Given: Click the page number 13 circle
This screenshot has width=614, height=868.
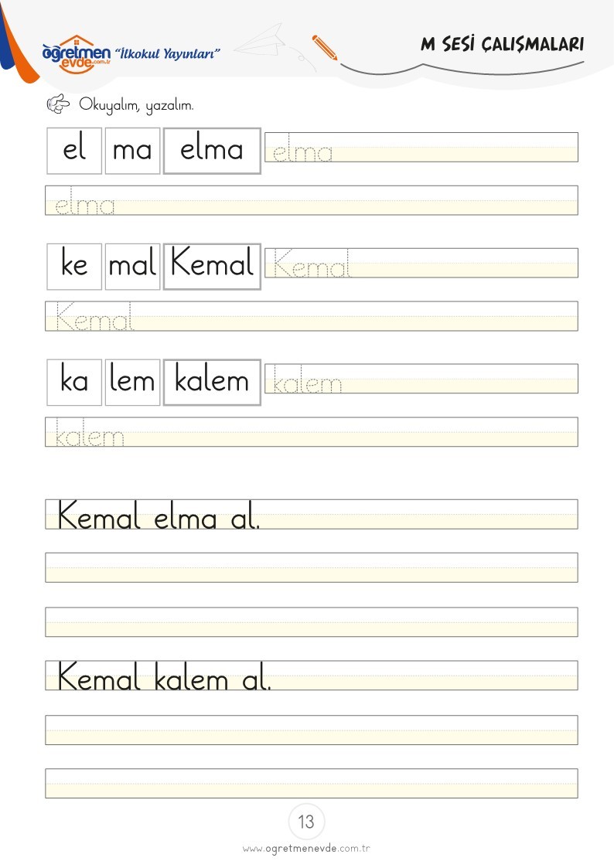Looking at the screenshot, I should point(306,822).
